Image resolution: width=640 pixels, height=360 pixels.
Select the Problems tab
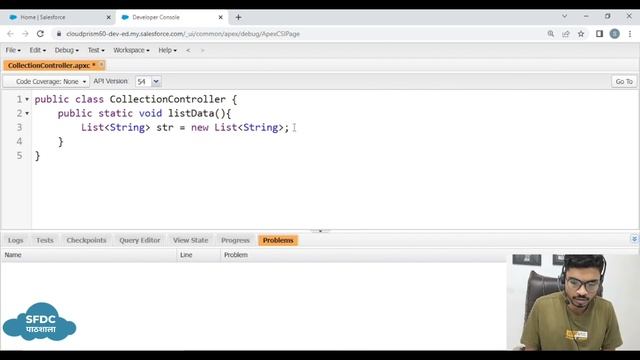278,240
